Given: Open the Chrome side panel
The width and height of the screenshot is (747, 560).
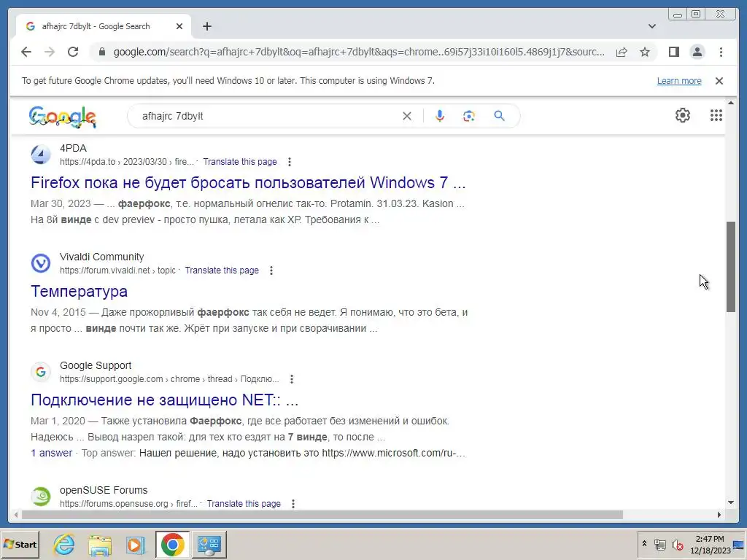Looking at the screenshot, I should click(x=673, y=52).
